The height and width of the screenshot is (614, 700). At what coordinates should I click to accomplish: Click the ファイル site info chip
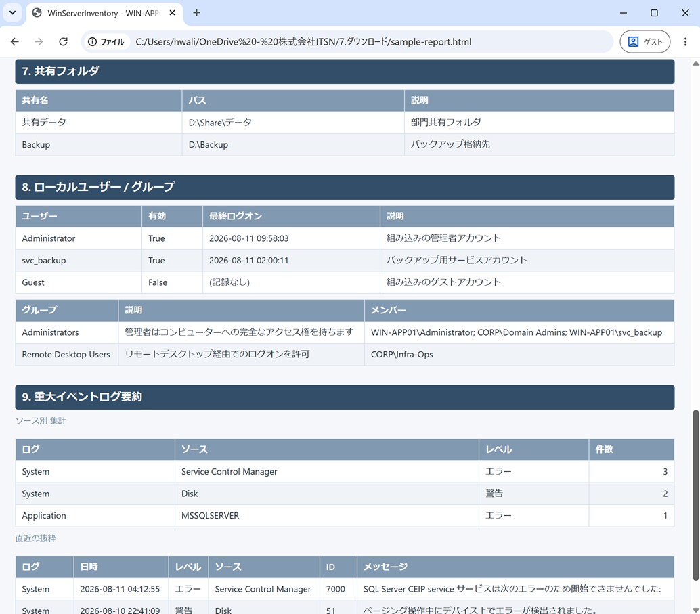click(106, 41)
